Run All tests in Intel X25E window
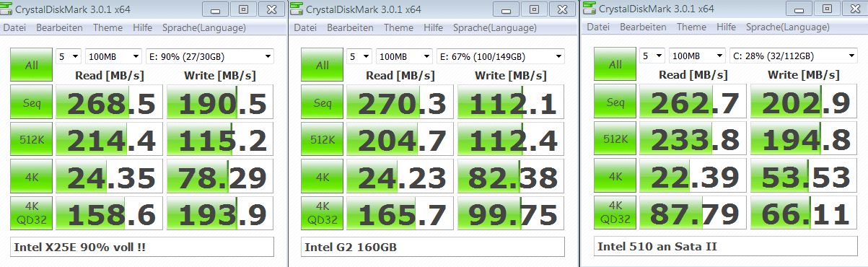Image resolution: width=868 pixels, height=267 pixels. point(31,64)
